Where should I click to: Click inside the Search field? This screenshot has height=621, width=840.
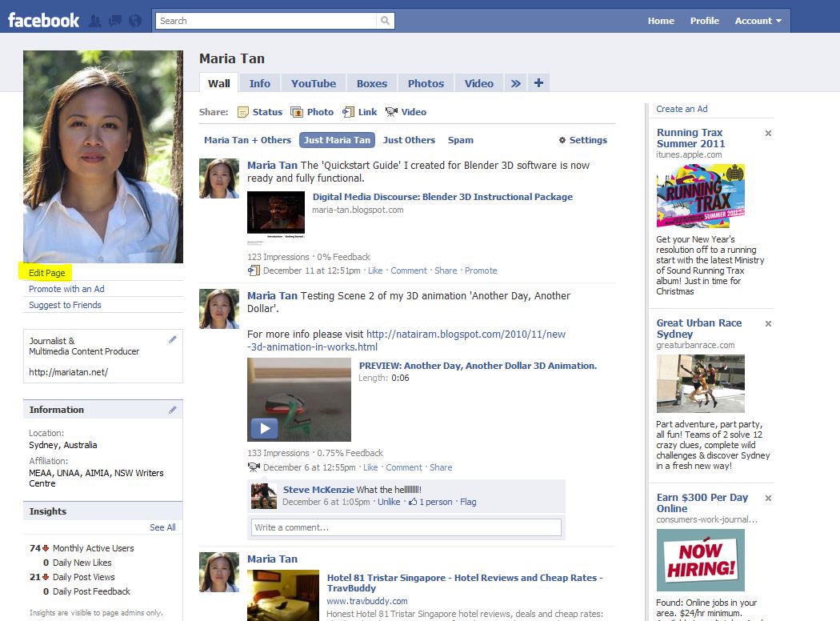pos(266,20)
